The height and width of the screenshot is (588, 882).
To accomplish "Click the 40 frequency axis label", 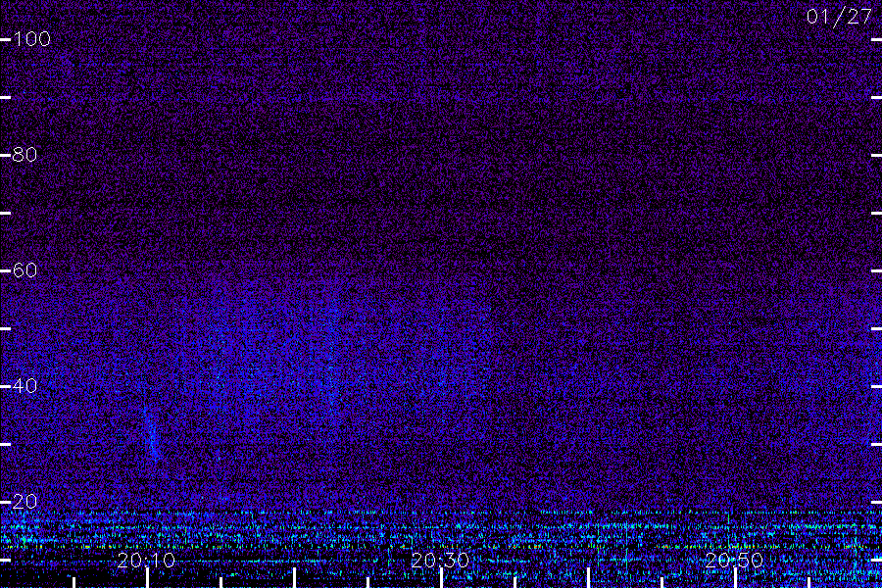I will 24,385.
